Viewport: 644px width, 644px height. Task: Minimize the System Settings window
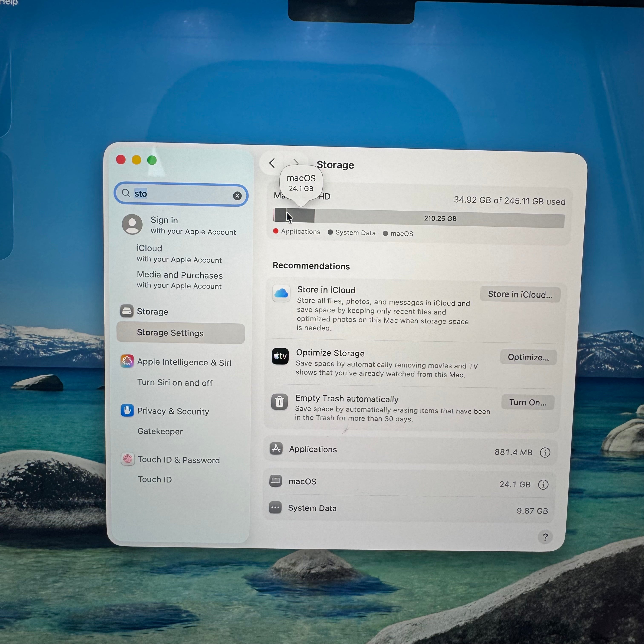click(136, 160)
